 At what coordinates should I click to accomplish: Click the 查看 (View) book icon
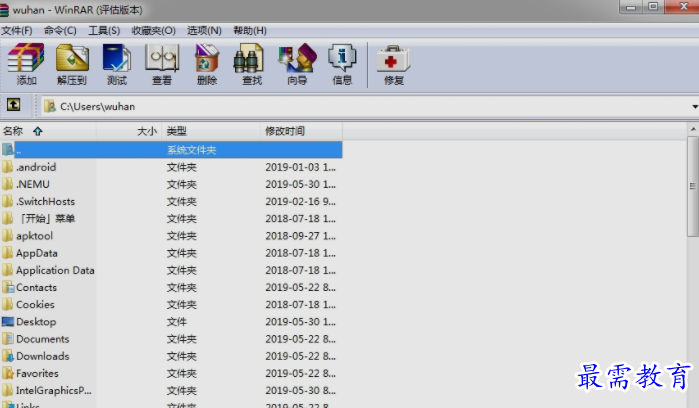click(162, 58)
